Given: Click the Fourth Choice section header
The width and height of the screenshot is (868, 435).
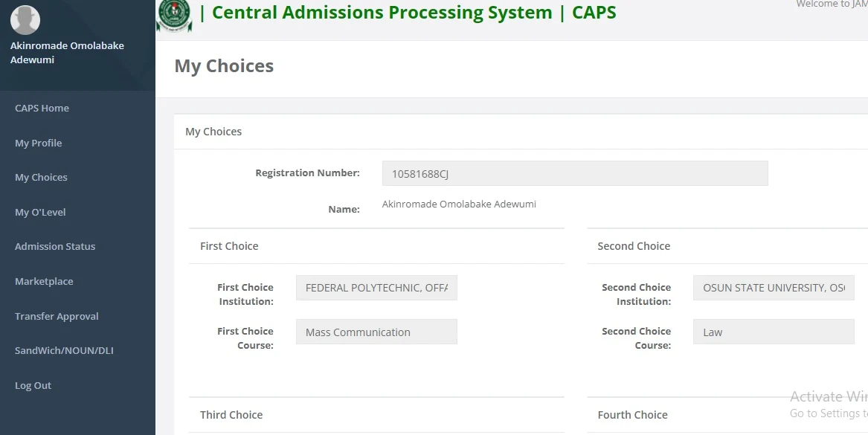Looking at the screenshot, I should tap(632, 415).
